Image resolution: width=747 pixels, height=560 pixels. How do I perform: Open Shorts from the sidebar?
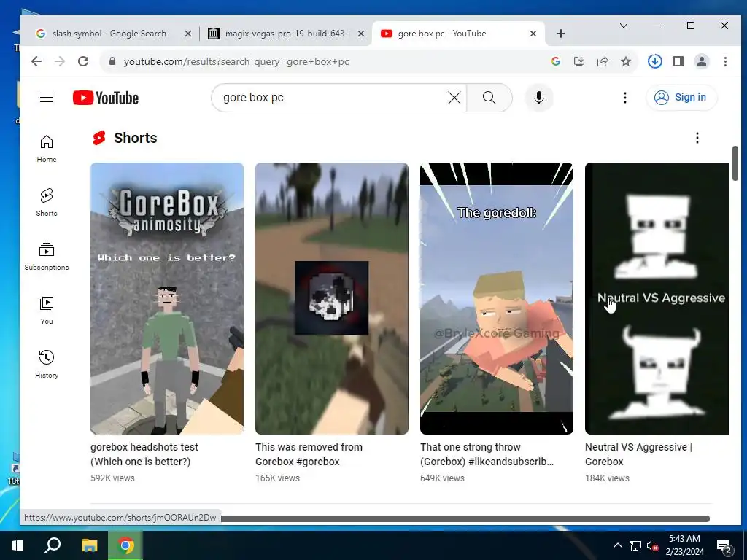tap(47, 203)
